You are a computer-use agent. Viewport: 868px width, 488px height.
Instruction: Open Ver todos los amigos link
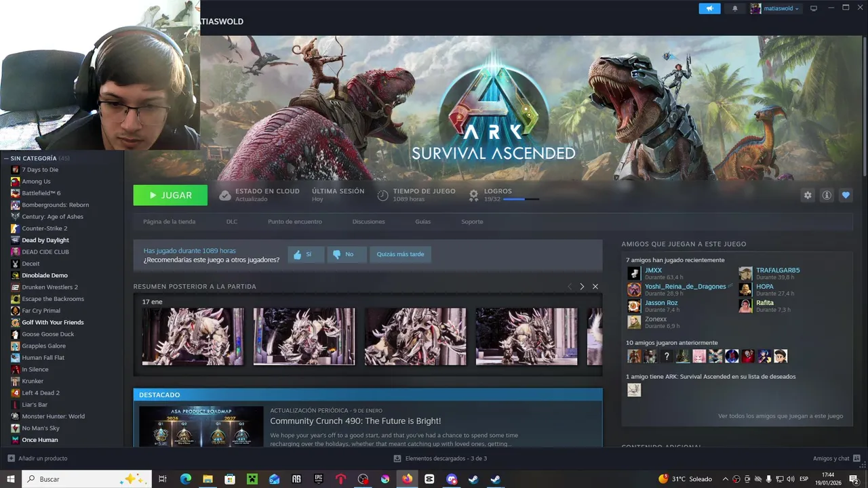pos(781,416)
